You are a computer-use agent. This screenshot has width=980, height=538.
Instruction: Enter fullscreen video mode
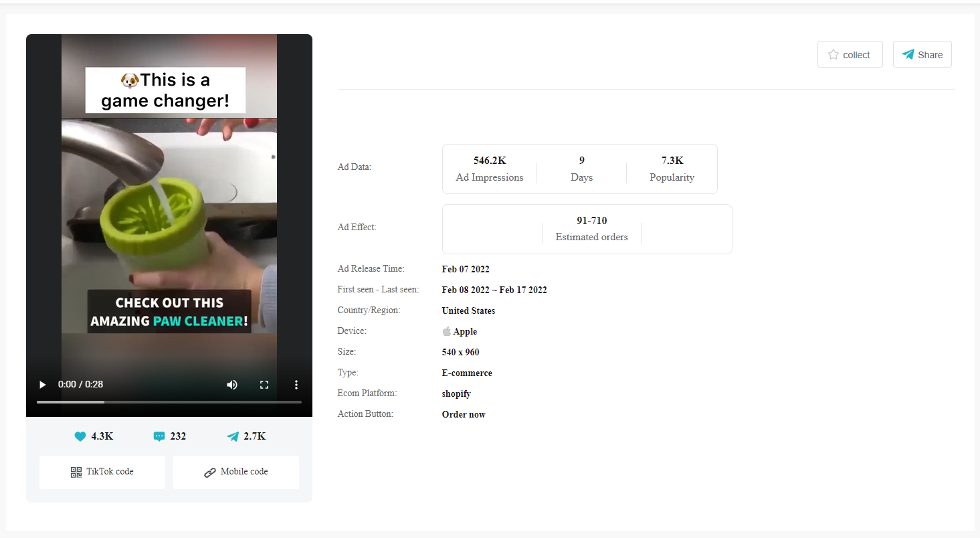tap(264, 385)
